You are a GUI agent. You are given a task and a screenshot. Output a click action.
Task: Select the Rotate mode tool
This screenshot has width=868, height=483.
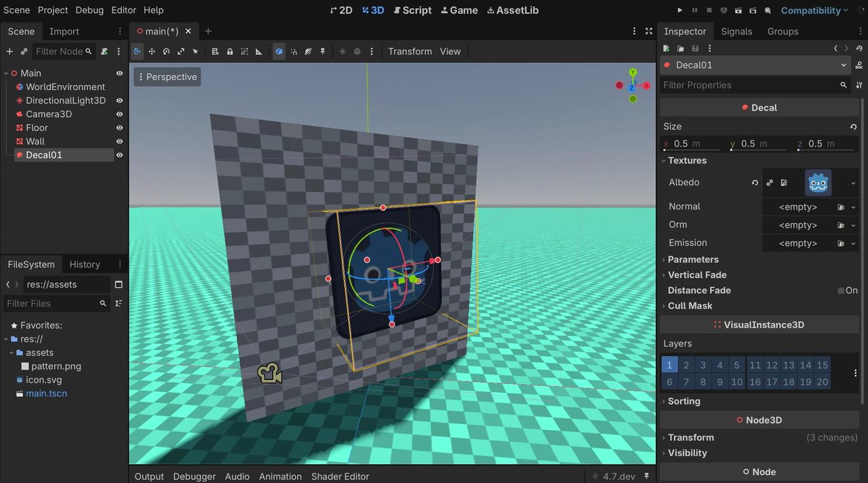pyautogui.click(x=166, y=52)
